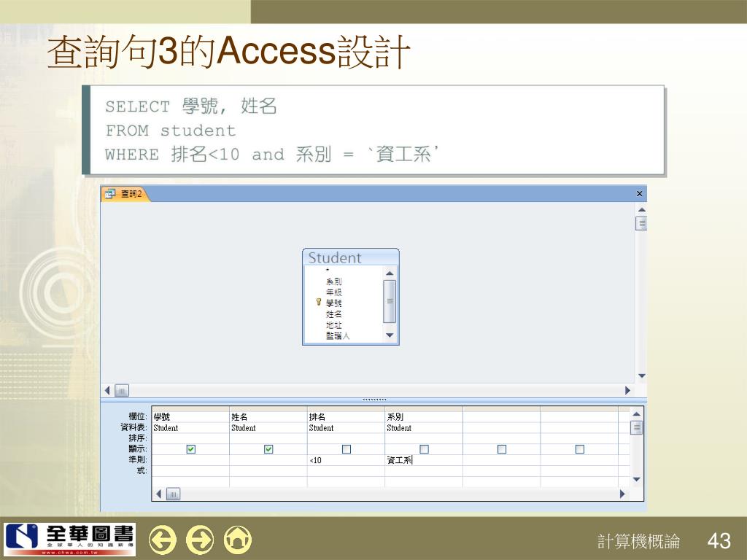Select 系別 field in Student table list
This screenshot has width=747, height=560.
tap(333, 281)
